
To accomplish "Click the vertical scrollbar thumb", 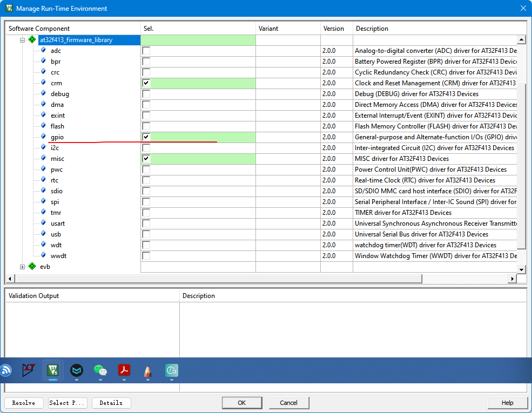I will pyautogui.click(x=522, y=167).
